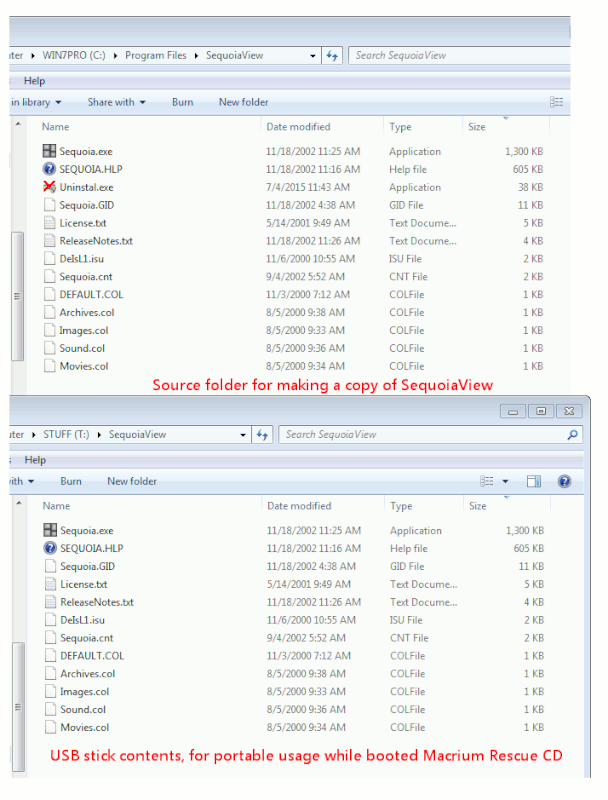Click Burn in Program Files window toolbar

[x=183, y=102]
